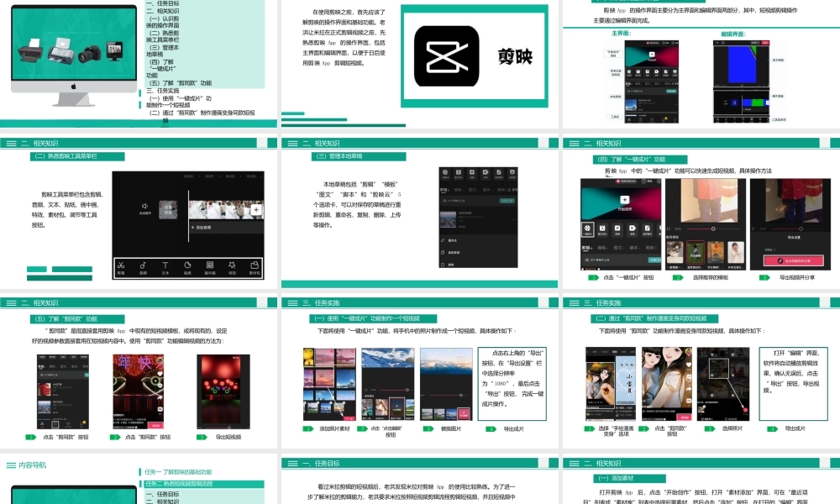Click the 导出成片 step label in 一键成片 task slide

[x=514, y=429]
